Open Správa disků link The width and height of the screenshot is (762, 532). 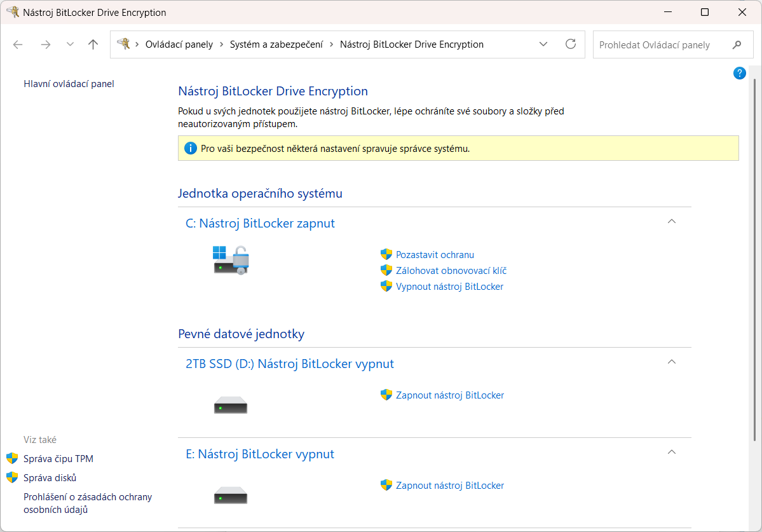click(x=50, y=477)
